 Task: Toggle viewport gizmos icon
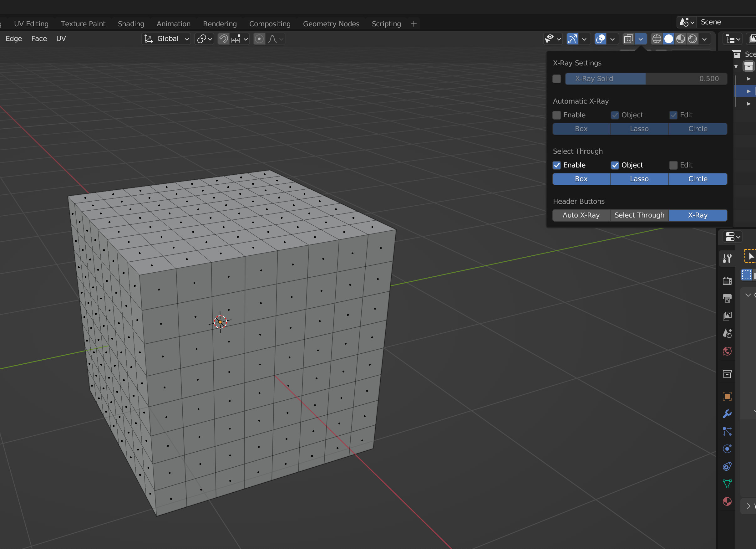pyautogui.click(x=572, y=39)
